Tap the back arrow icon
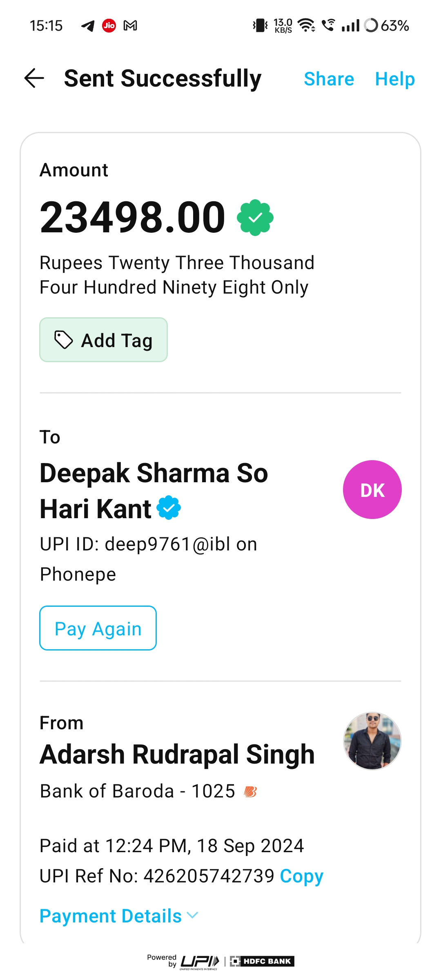Viewport: 441px width, 980px height. 34,78
